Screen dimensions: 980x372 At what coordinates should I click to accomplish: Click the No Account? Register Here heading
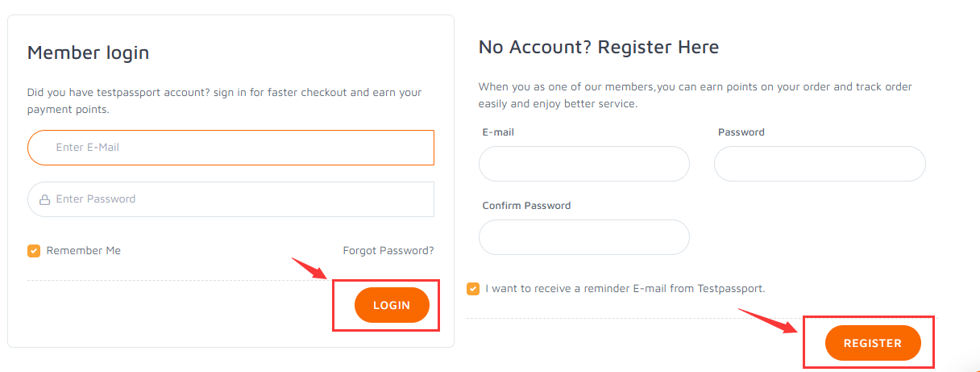pos(599,48)
